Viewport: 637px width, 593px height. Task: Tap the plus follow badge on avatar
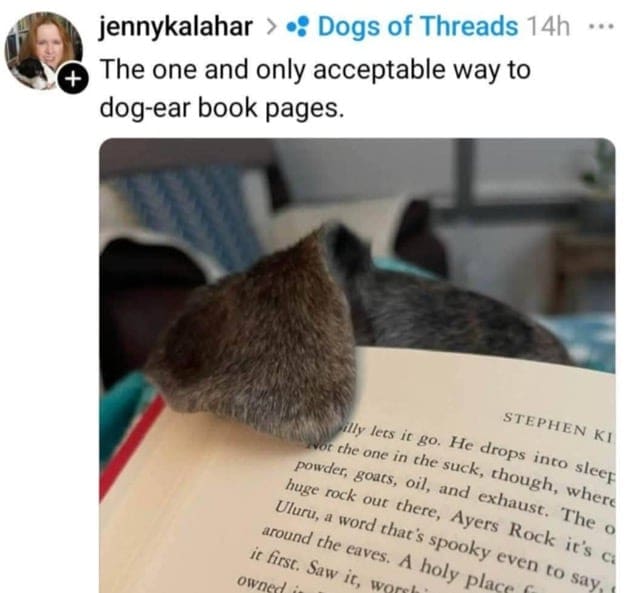click(72, 79)
